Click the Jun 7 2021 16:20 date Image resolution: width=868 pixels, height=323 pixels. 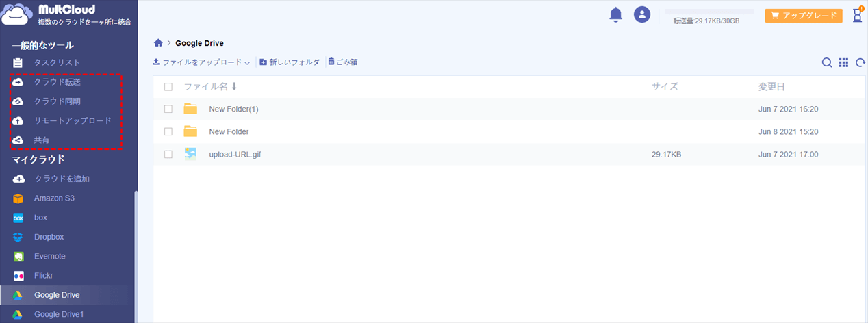(x=789, y=109)
